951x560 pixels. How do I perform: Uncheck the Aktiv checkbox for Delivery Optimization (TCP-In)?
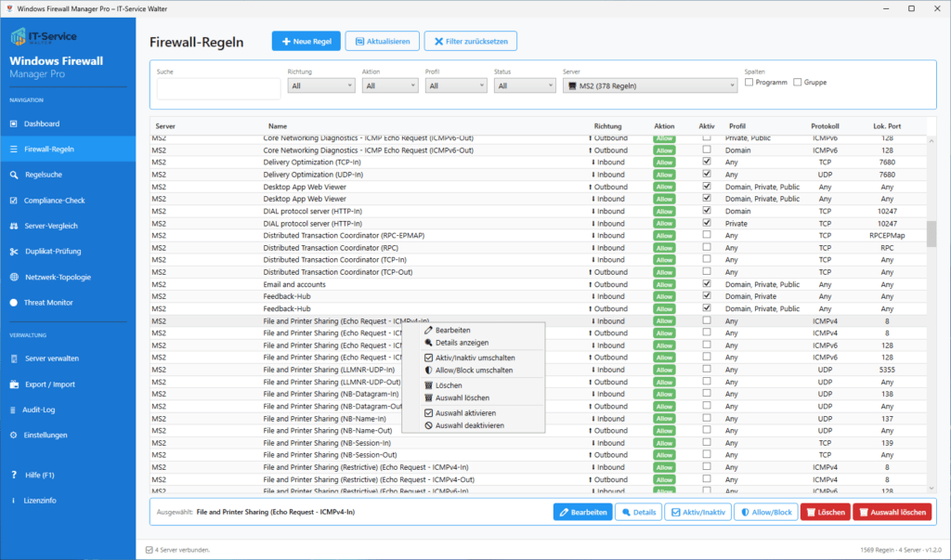point(706,162)
